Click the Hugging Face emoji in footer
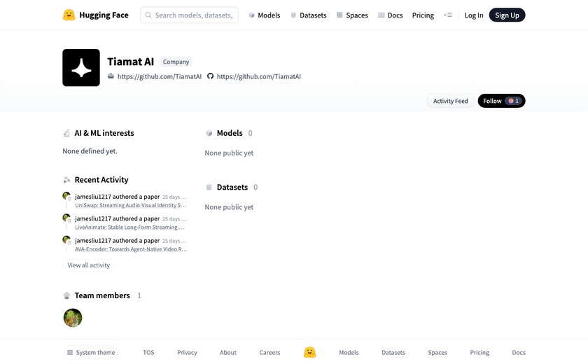The image size is (588, 364). 309,352
